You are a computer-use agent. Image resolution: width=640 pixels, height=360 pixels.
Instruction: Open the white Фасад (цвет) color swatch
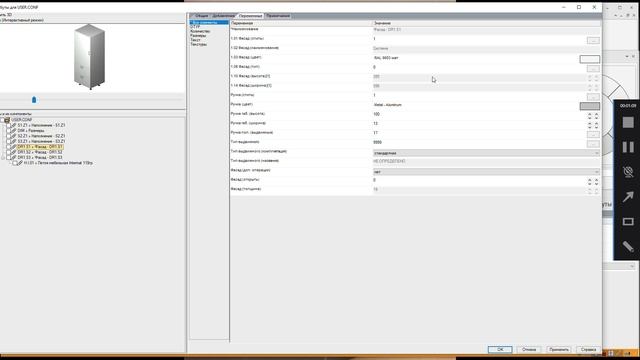(590, 59)
